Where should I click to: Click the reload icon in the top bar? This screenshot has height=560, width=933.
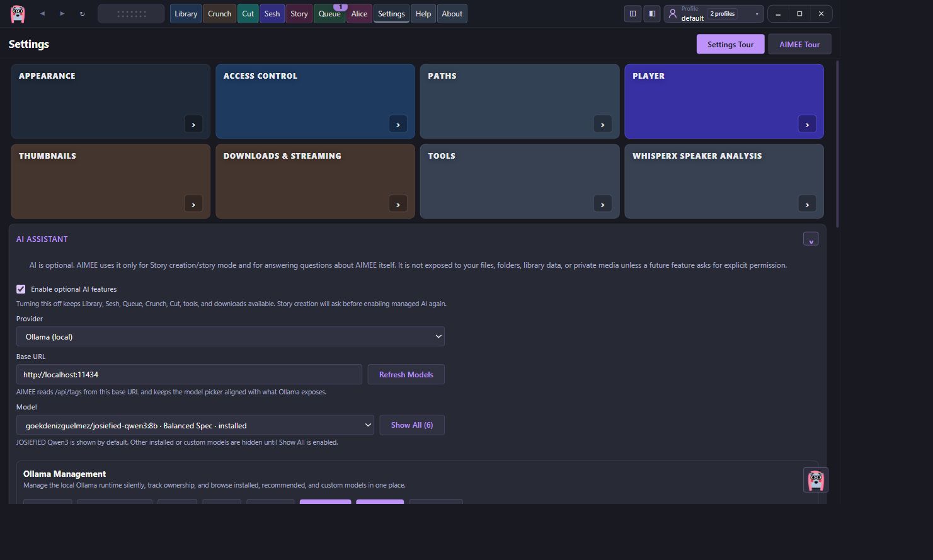82,14
